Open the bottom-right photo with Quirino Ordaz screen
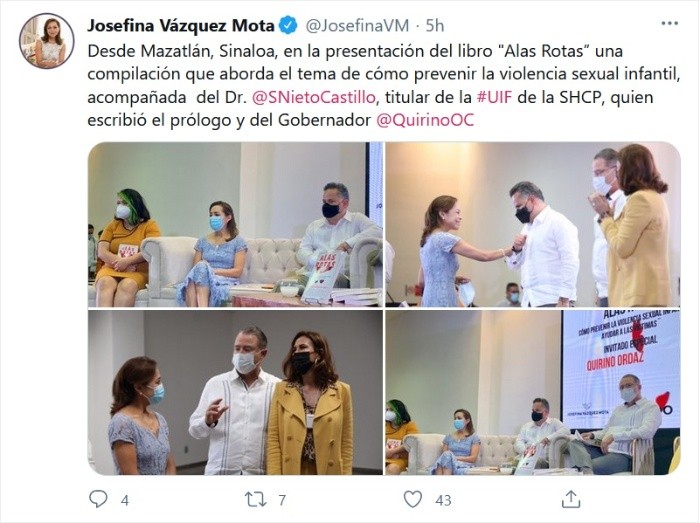700x523 pixels. coord(533,392)
